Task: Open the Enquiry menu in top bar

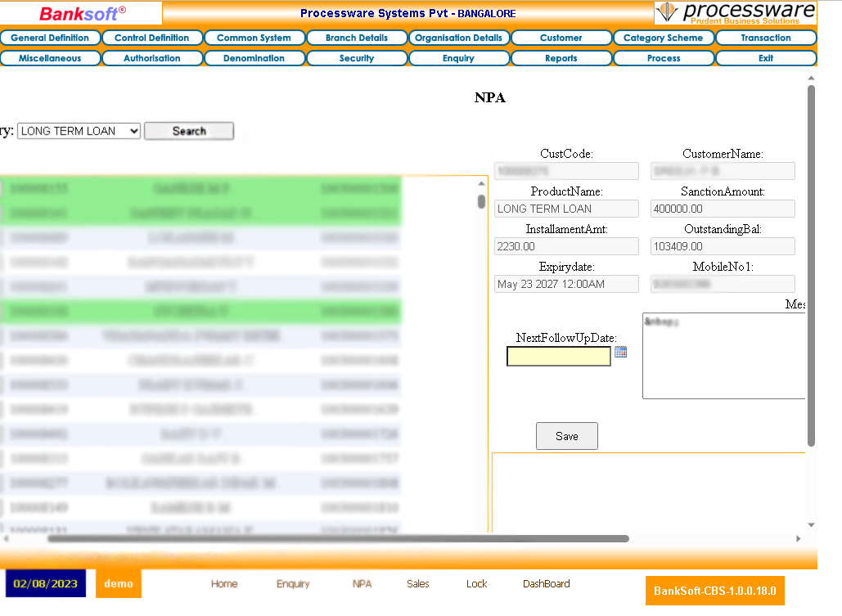Action: point(458,58)
